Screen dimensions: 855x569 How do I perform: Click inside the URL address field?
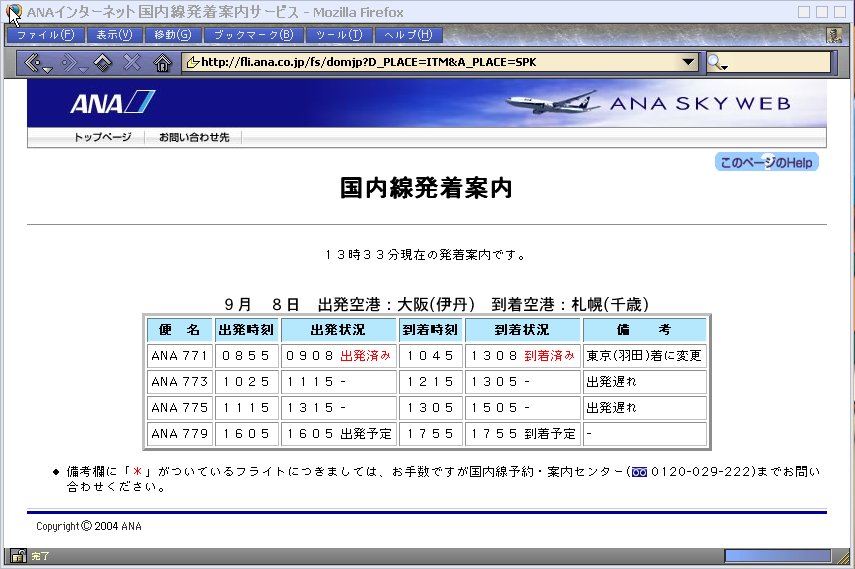click(x=430, y=62)
